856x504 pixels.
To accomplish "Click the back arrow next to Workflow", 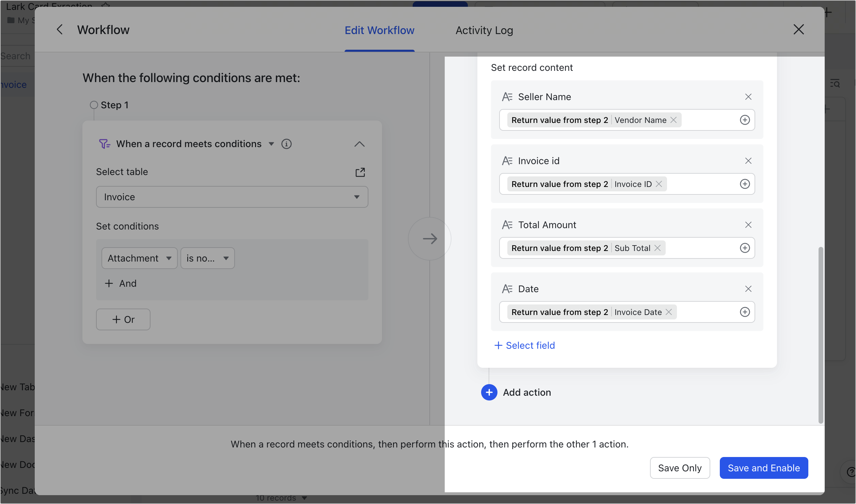I will click(x=60, y=30).
